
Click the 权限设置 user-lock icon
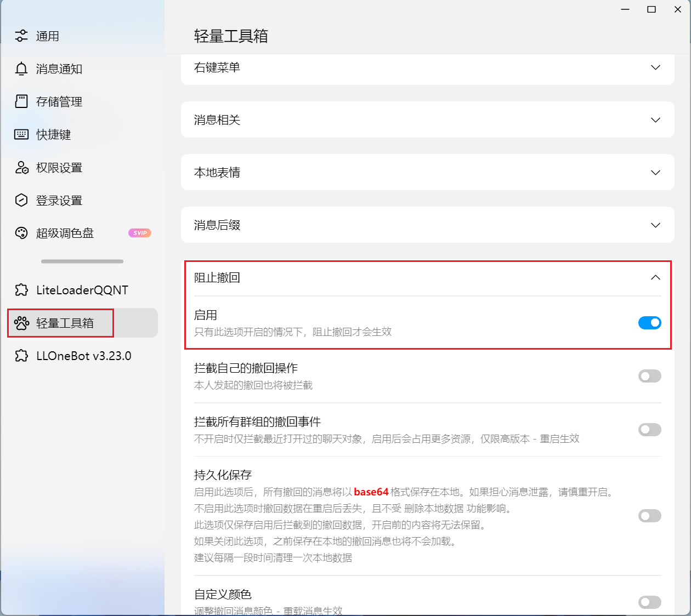click(x=21, y=168)
